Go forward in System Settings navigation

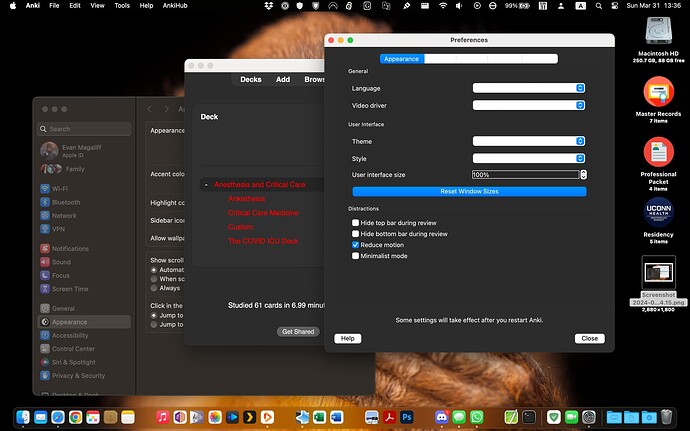[x=166, y=109]
